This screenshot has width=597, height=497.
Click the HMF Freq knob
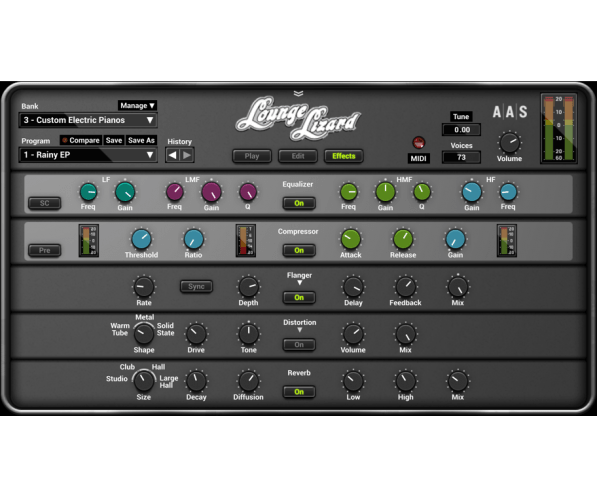(x=348, y=192)
